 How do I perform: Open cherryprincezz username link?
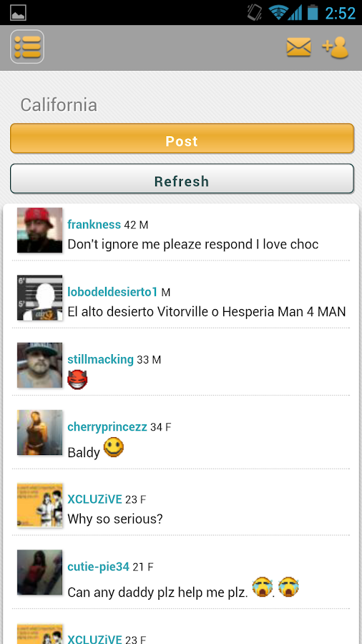(107, 426)
